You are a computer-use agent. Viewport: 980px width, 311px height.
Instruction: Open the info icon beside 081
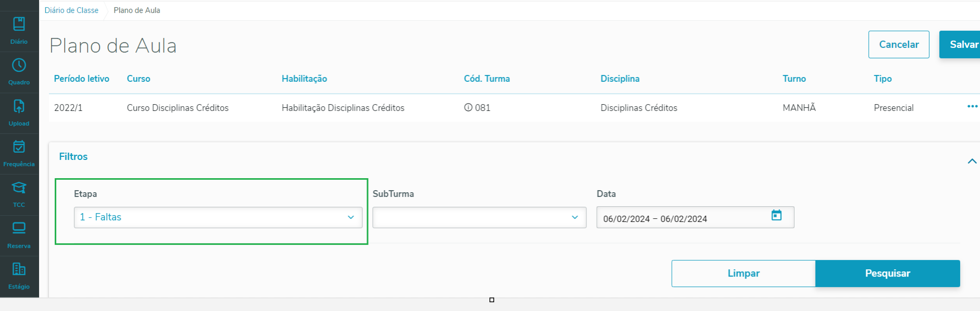click(x=468, y=107)
